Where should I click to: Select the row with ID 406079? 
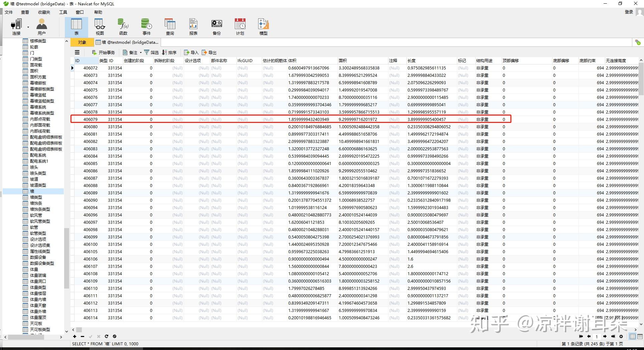(291, 119)
